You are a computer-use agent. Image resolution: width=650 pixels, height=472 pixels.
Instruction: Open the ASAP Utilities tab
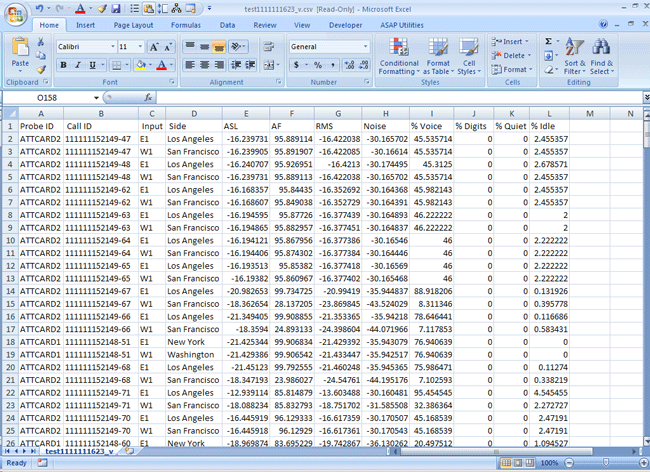[402, 25]
